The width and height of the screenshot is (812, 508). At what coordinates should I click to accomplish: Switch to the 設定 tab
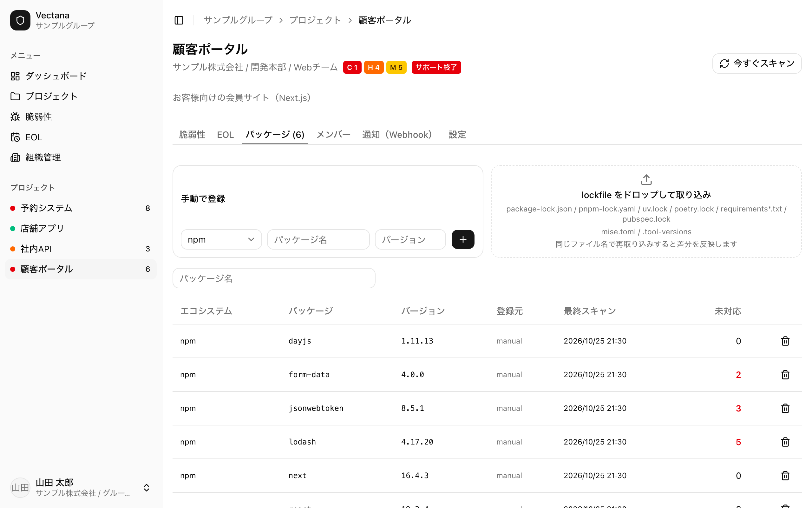[x=457, y=134]
